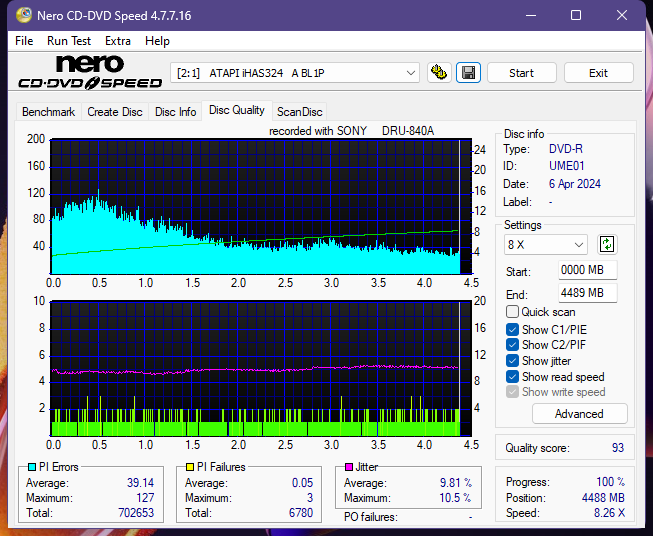The image size is (653, 536).
Task: Enable the Quick scan checkbox
Action: tap(512, 312)
